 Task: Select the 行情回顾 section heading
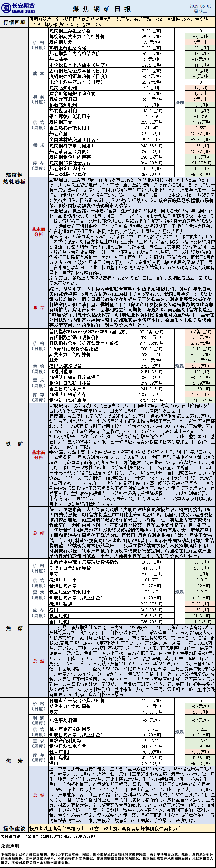pyautogui.click(x=14, y=22)
